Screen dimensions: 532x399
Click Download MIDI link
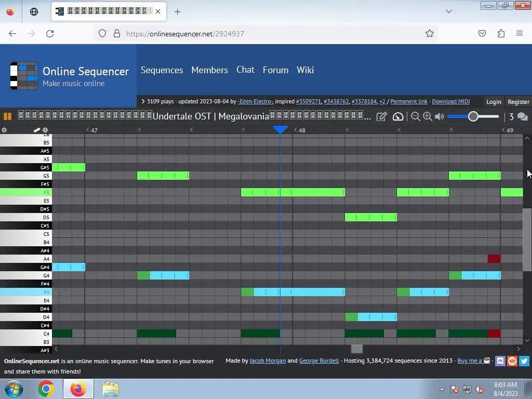point(450,101)
